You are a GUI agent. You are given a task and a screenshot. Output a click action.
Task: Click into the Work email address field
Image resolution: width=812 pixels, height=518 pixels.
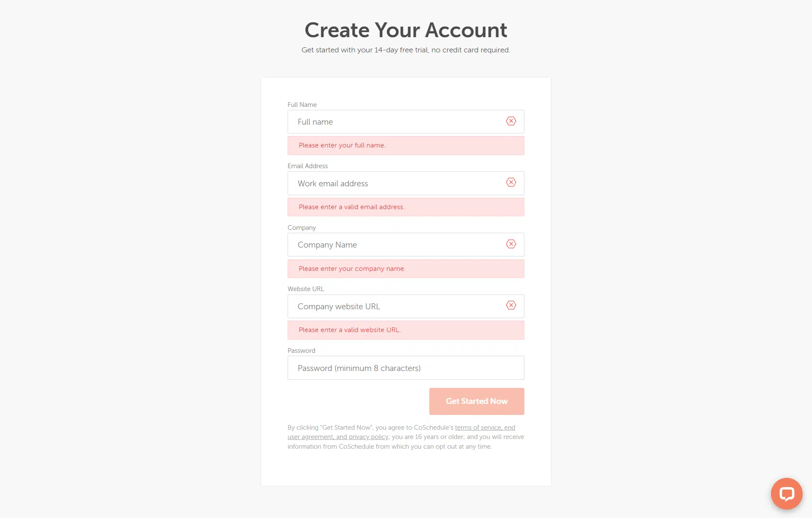point(398,183)
